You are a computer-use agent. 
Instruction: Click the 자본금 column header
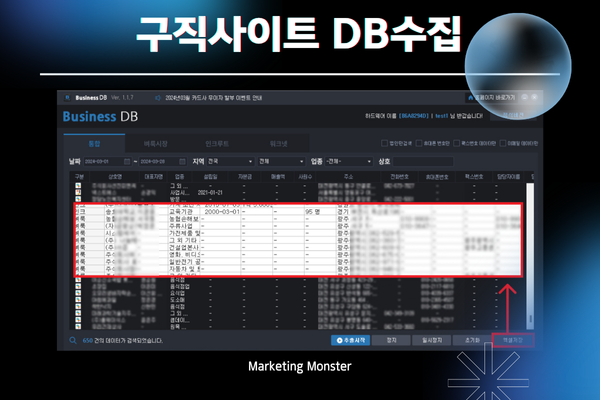point(245,177)
